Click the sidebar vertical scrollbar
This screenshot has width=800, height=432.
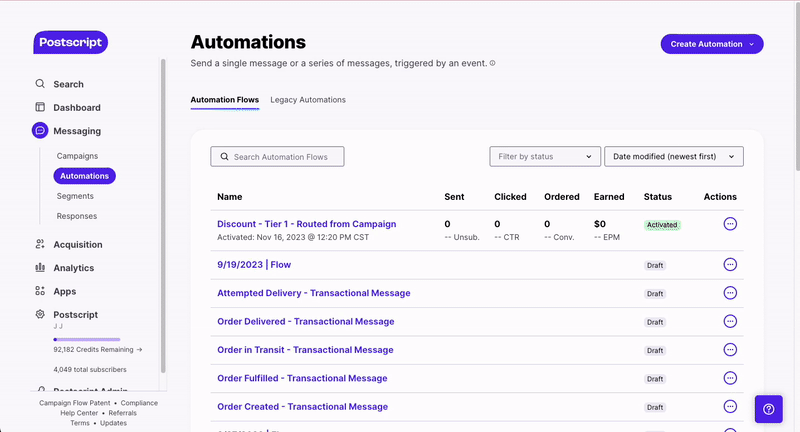pos(163,215)
